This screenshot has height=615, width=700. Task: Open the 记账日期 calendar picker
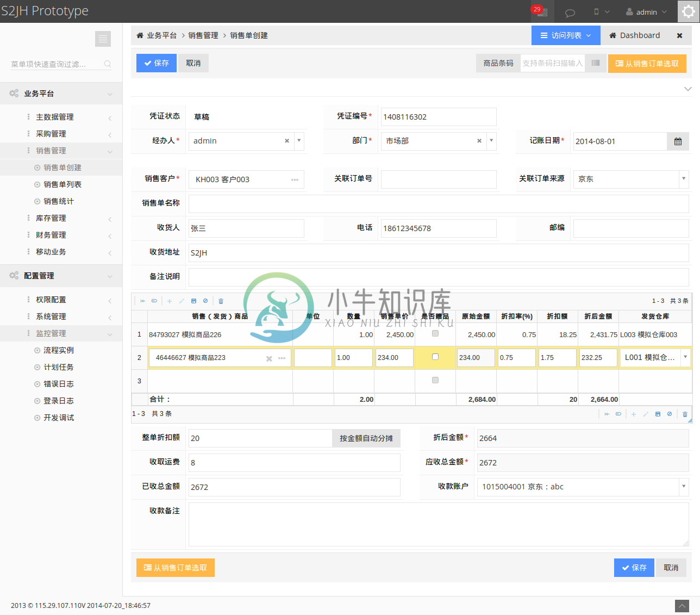[678, 141]
